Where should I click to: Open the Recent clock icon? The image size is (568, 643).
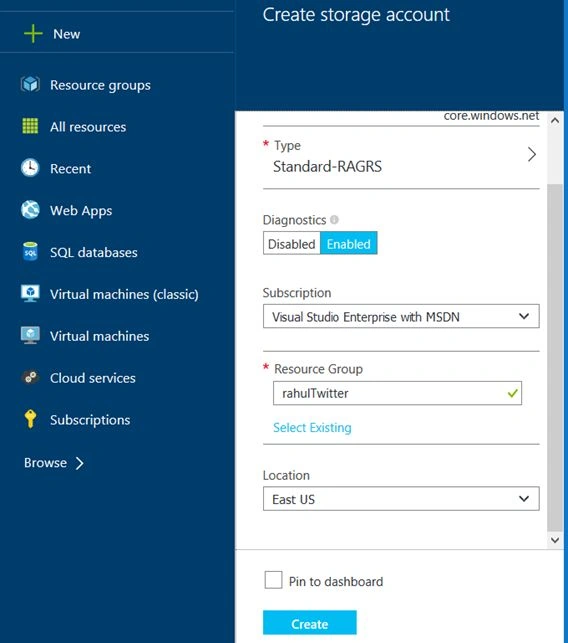click(30, 168)
